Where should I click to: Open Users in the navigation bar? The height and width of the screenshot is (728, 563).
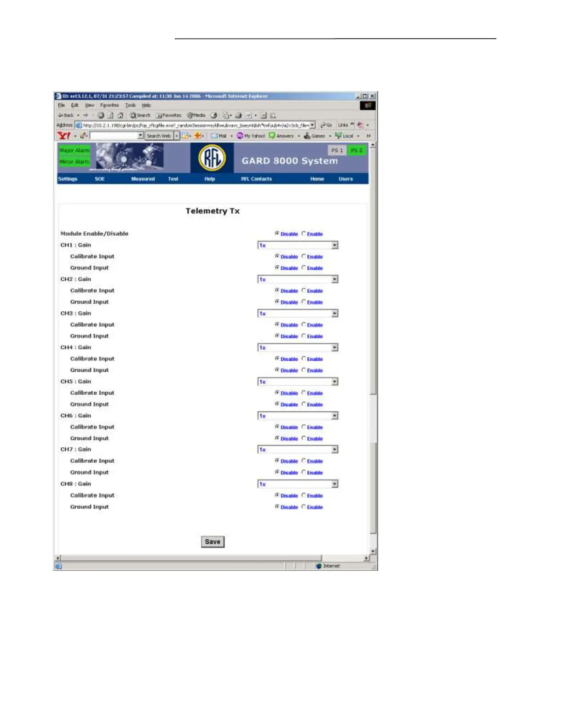click(x=346, y=179)
